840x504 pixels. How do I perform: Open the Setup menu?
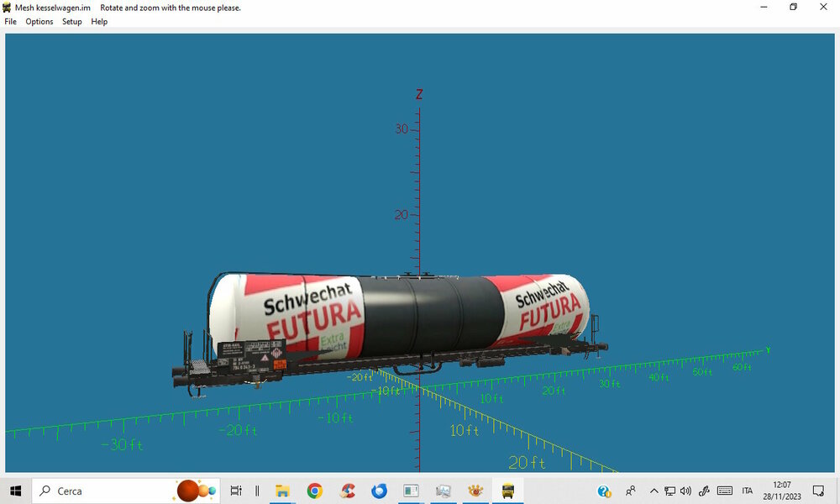71,22
